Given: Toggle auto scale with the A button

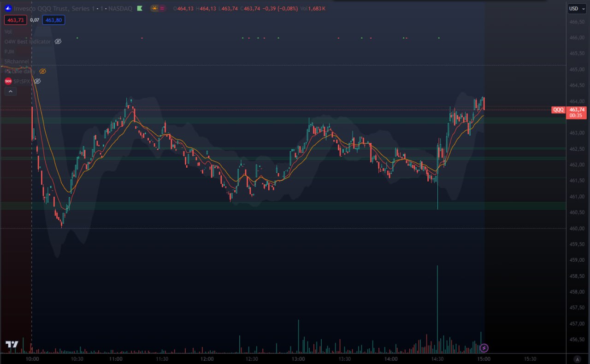Looking at the screenshot, I should pyautogui.click(x=577, y=359).
